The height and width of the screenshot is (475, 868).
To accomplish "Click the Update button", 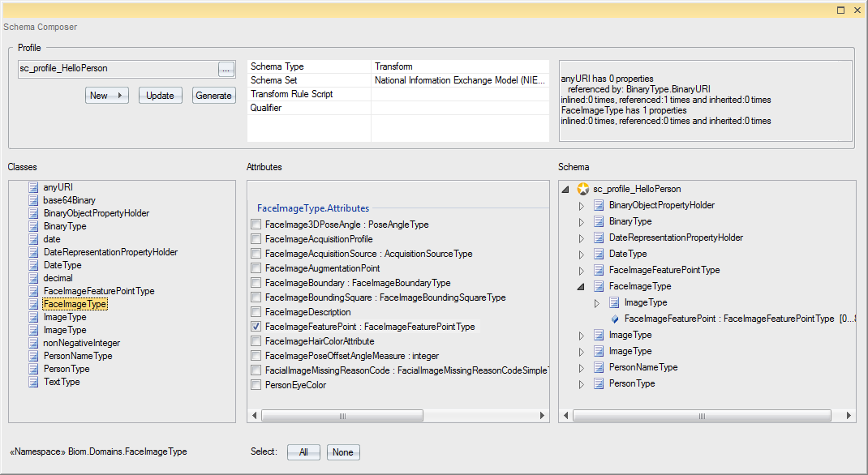I will click(x=160, y=96).
